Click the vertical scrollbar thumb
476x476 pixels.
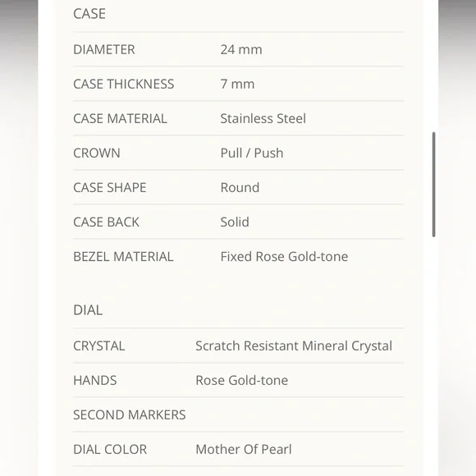point(434,185)
